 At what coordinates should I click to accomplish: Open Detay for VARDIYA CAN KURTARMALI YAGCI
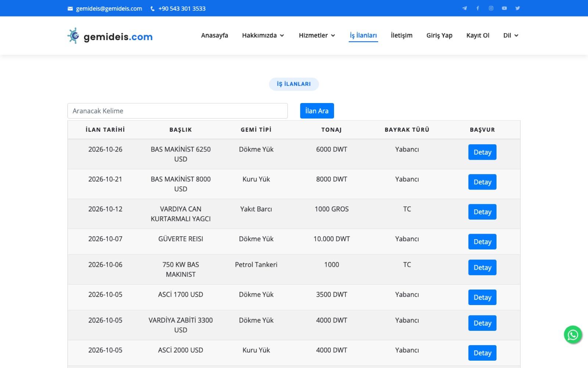click(x=482, y=212)
